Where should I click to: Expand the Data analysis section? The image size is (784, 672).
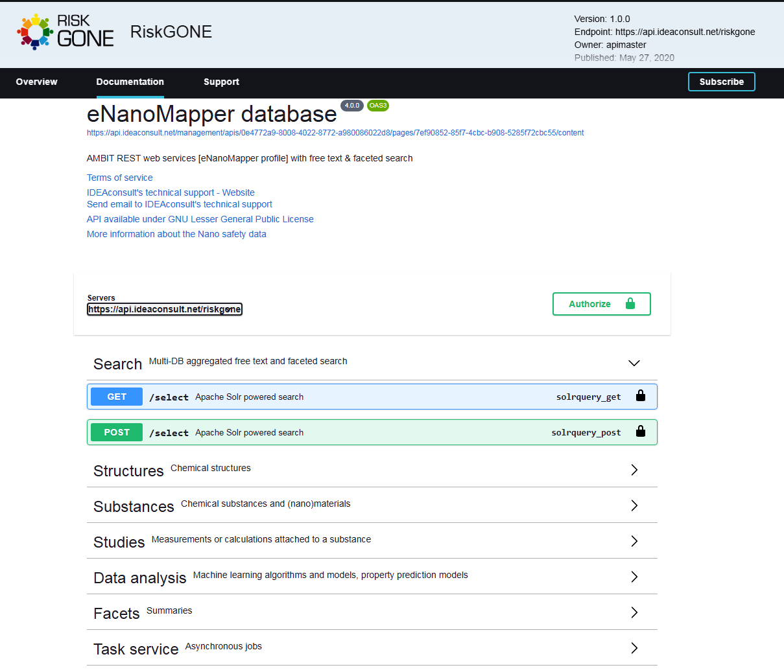tap(634, 577)
